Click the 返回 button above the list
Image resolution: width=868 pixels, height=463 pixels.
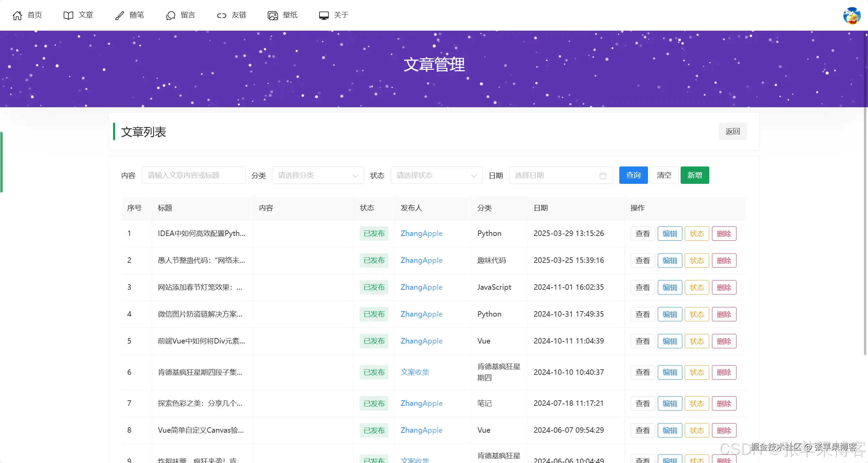coord(732,131)
